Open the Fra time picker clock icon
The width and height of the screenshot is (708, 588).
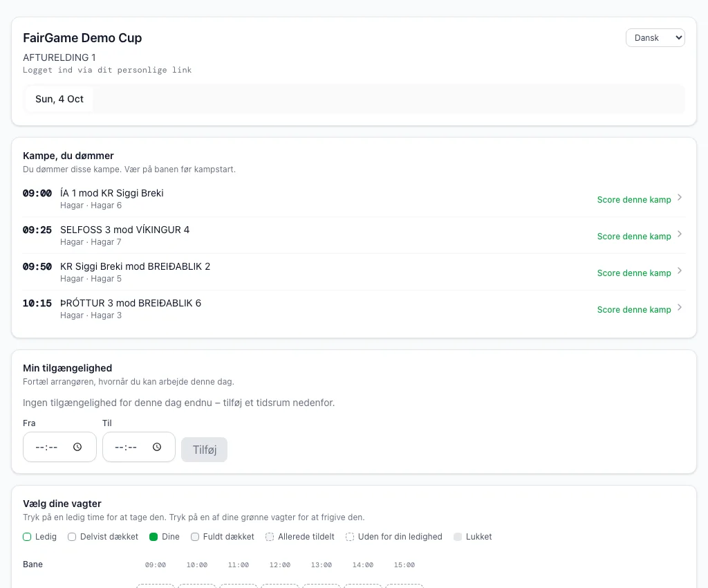[77, 447]
